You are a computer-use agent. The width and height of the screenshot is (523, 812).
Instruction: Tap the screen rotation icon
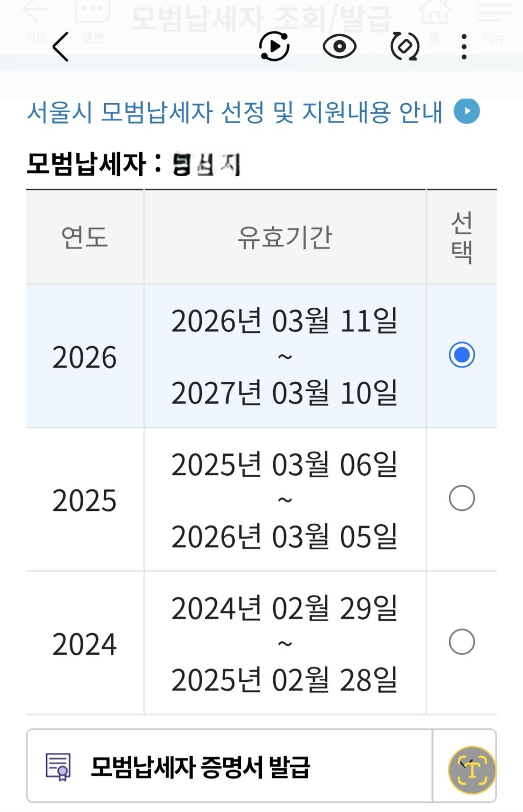pos(405,47)
